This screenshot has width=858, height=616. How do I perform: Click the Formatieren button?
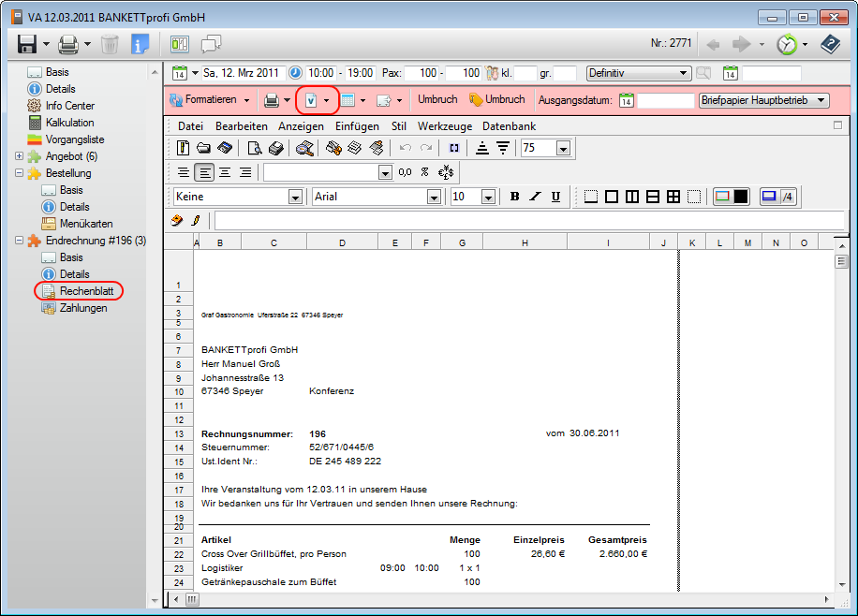coord(209,99)
